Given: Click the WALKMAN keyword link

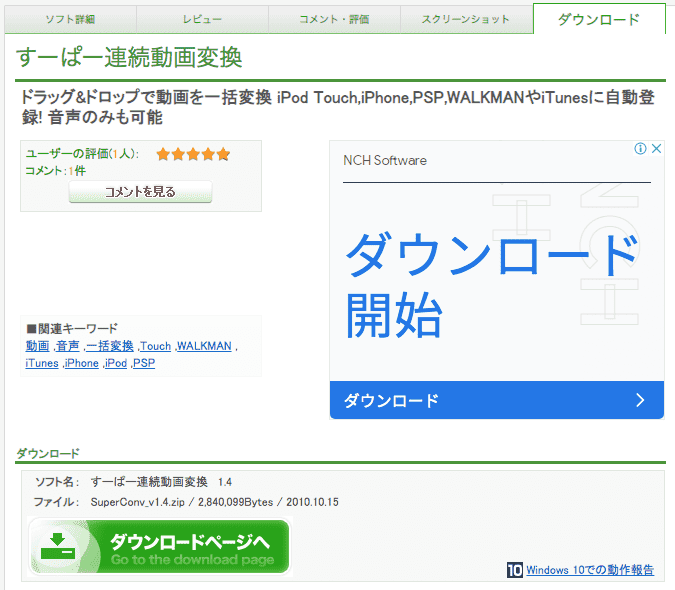Looking at the screenshot, I should [x=204, y=346].
